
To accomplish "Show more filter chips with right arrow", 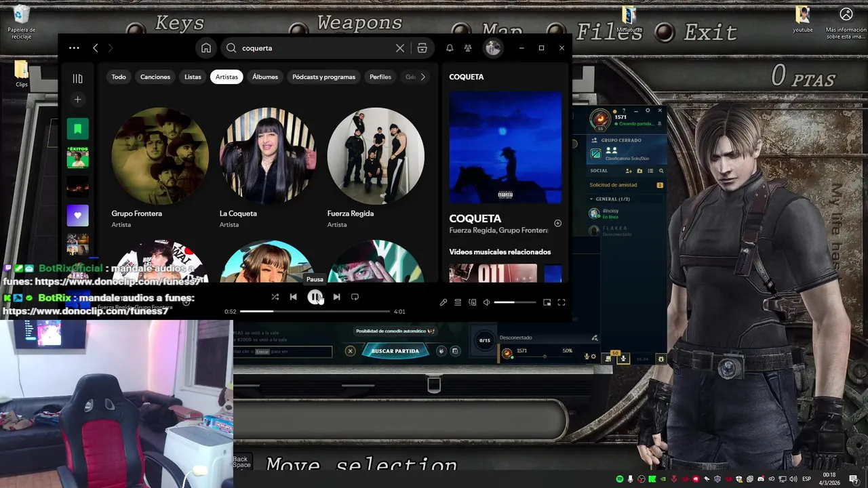I will [422, 77].
